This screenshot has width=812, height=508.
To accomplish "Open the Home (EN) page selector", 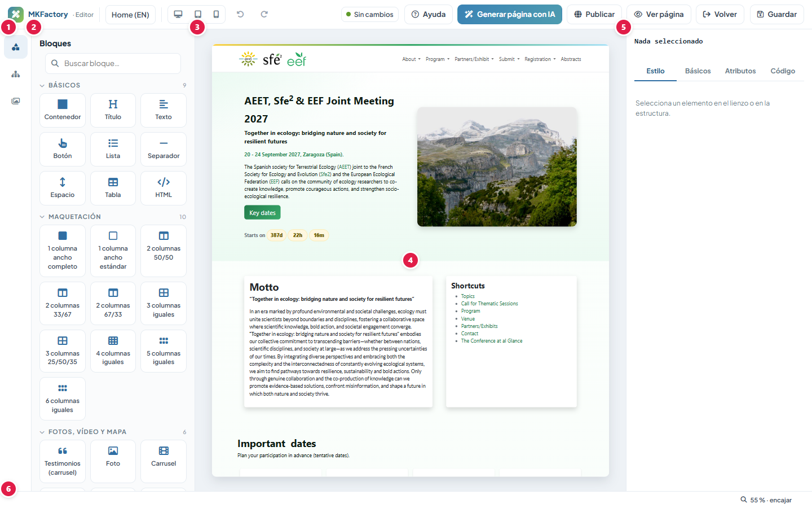I will click(x=130, y=14).
